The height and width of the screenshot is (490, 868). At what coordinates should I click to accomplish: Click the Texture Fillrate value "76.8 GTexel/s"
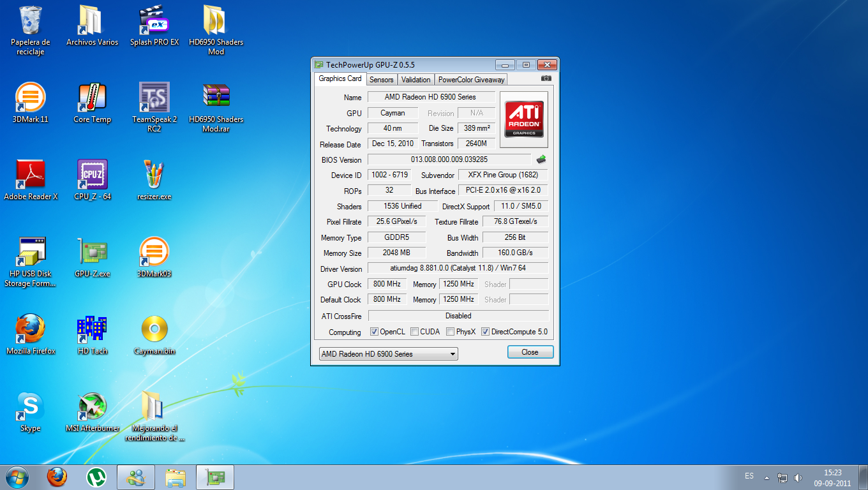point(515,221)
